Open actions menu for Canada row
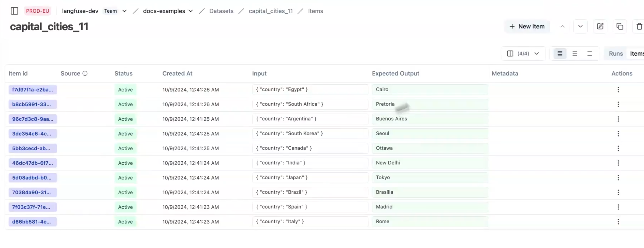Screen dimensions: 644x248 (618, 148)
